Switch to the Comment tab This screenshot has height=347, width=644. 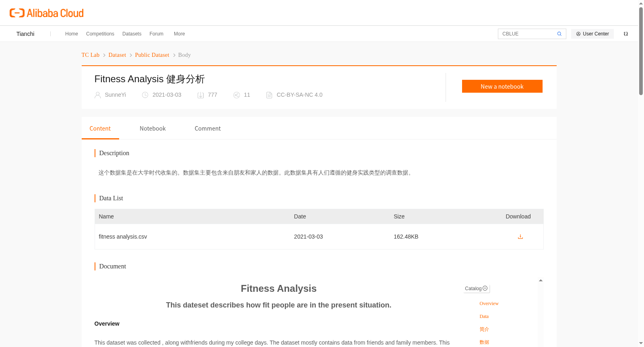[x=208, y=129]
